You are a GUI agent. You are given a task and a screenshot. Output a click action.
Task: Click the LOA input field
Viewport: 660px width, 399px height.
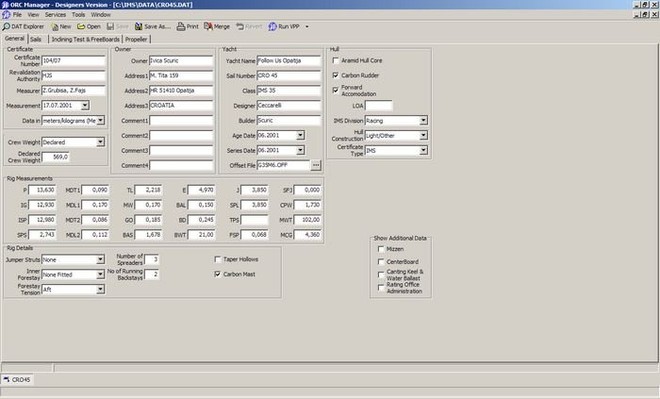(x=378, y=106)
